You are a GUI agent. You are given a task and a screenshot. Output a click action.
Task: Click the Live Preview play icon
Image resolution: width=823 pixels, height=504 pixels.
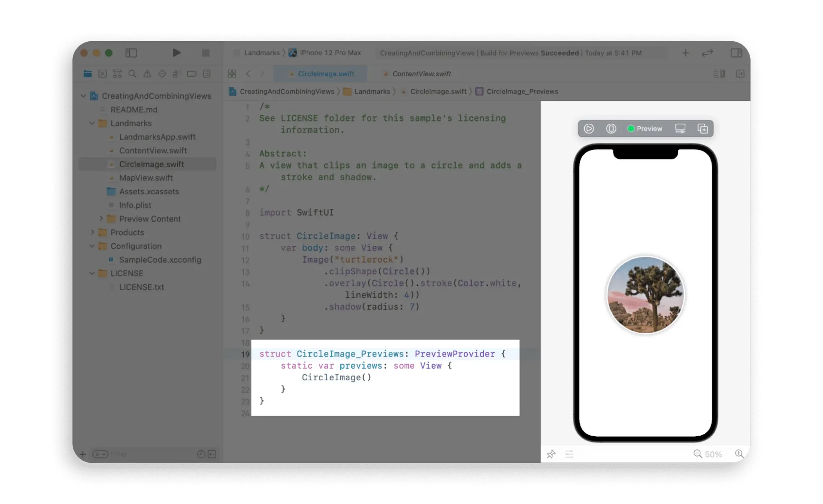coord(589,129)
